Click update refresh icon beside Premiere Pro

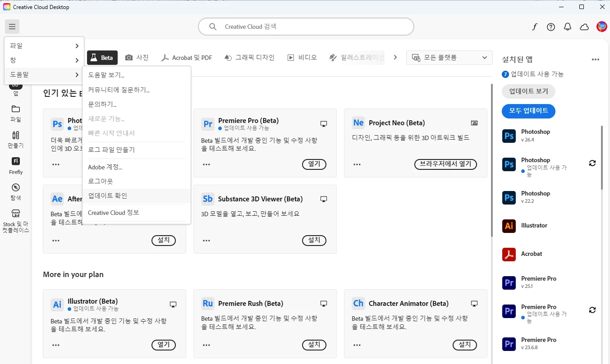[592, 310]
